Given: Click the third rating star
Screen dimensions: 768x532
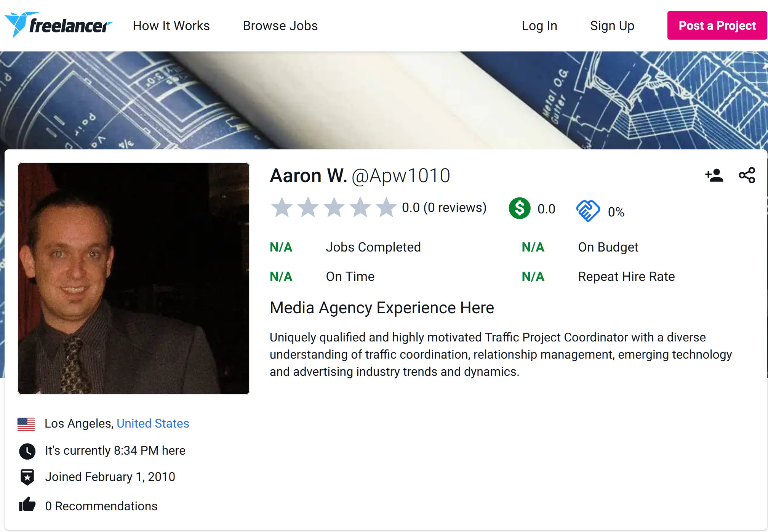Looking at the screenshot, I should (334, 208).
